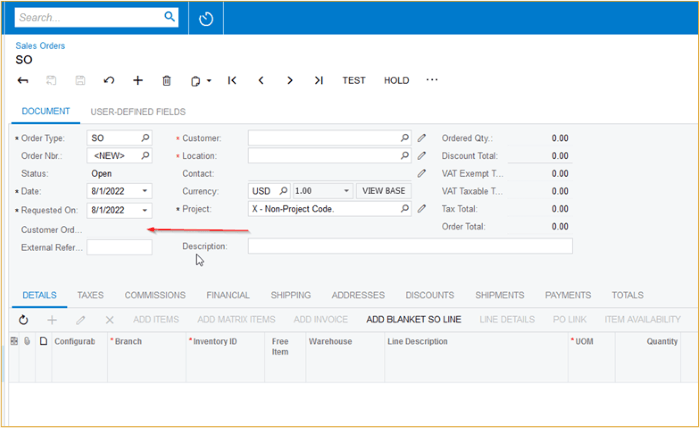Switch to User-Defined Fields tab
The image size is (700, 428).
(138, 111)
